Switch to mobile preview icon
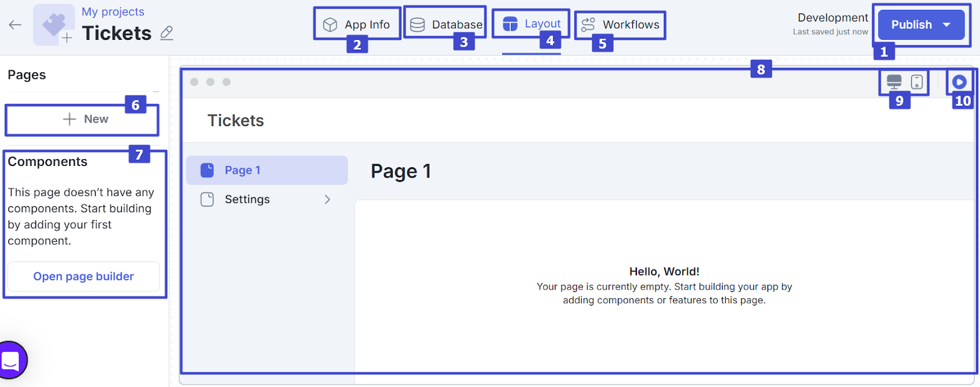980x387 pixels. click(917, 82)
